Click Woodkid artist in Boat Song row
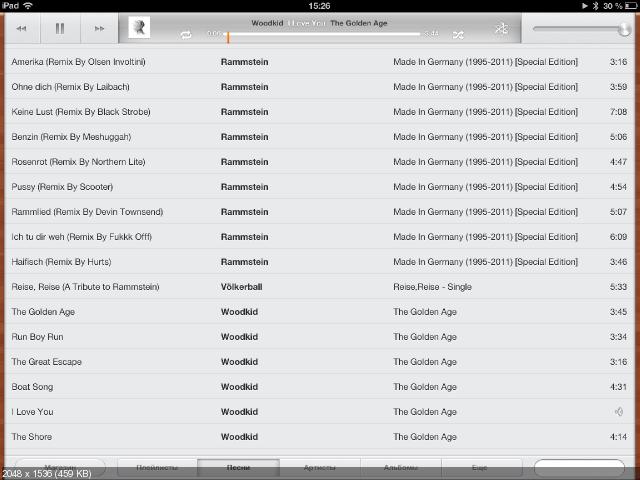 tap(239, 387)
